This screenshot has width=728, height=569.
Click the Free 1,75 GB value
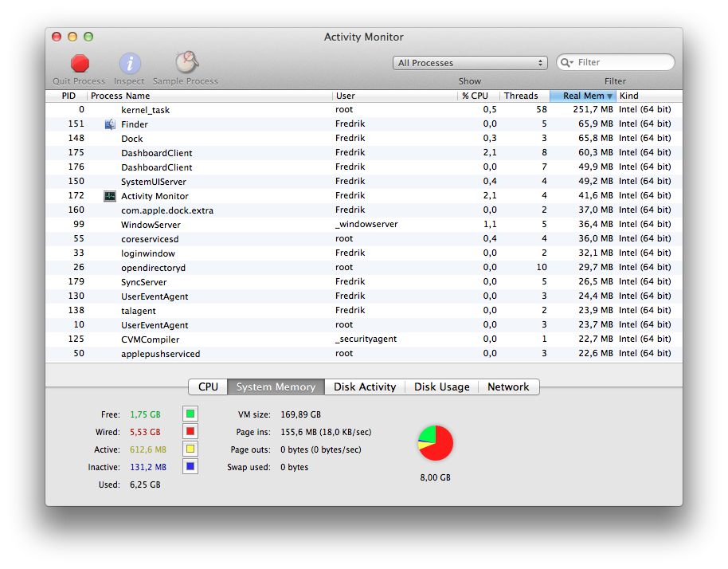coord(145,414)
